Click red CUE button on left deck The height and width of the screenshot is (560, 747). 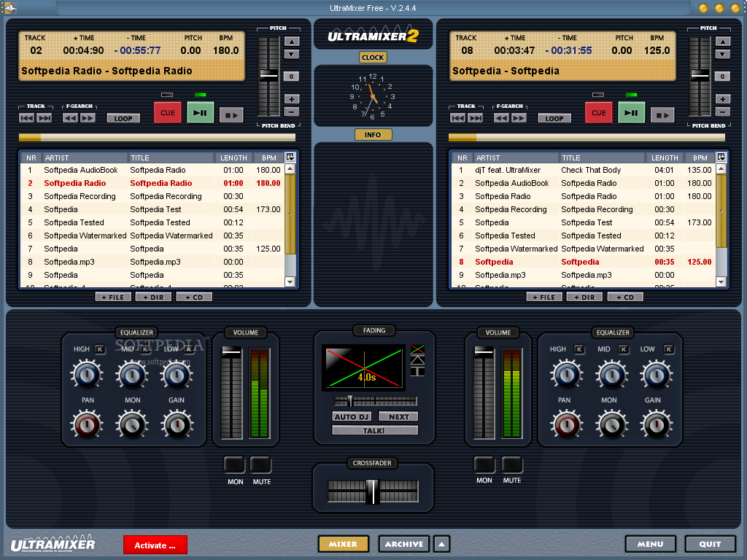point(168,113)
